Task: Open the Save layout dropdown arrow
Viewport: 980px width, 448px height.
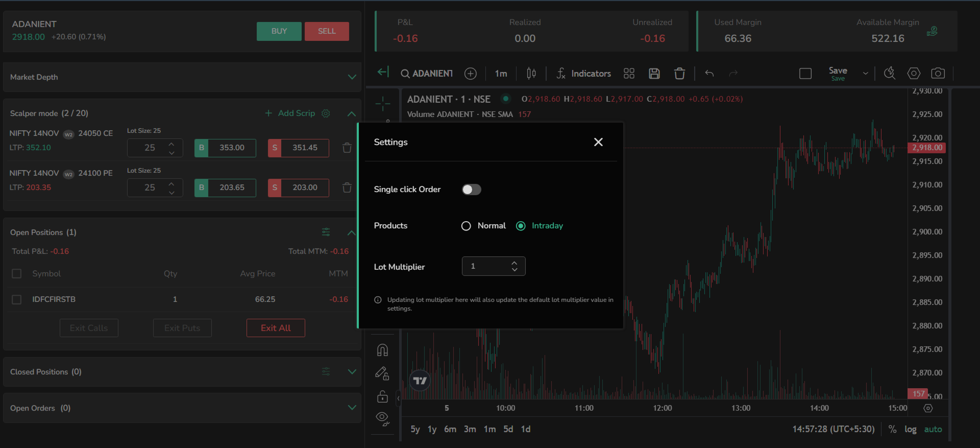Action: (865, 74)
